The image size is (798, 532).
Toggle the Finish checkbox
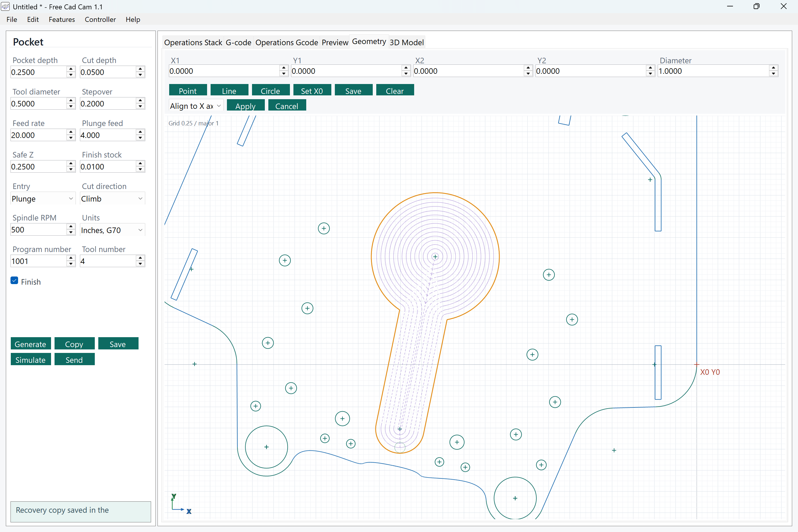pyautogui.click(x=14, y=281)
